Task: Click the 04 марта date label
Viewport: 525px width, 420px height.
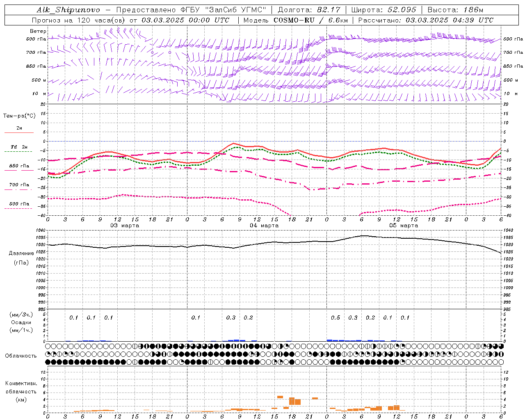Action: [264, 226]
